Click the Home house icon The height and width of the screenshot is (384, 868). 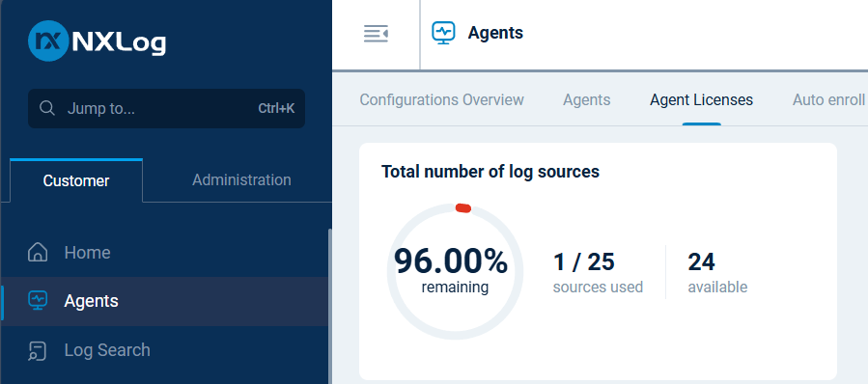[38, 253]
